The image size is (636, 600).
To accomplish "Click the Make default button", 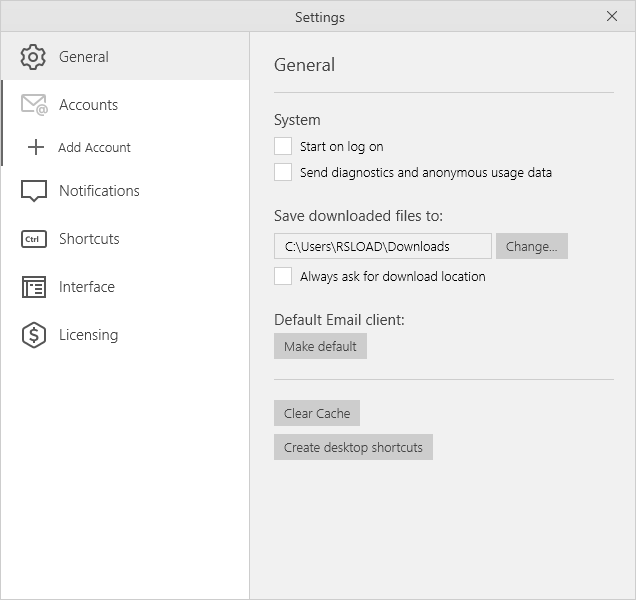I will (320, 346).
